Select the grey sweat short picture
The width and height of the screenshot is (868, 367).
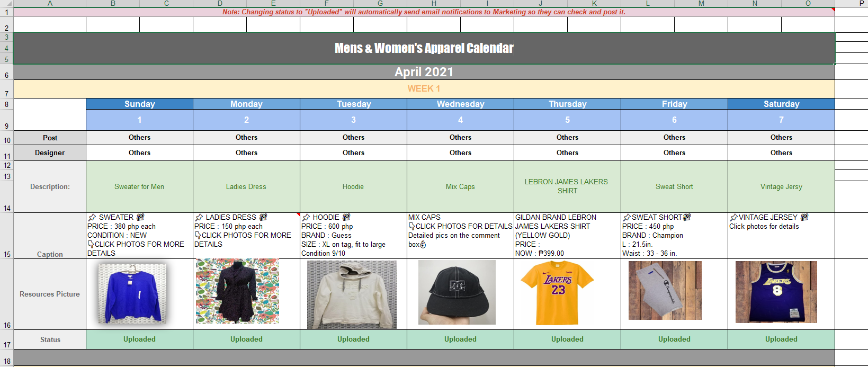tap(665, 290)
